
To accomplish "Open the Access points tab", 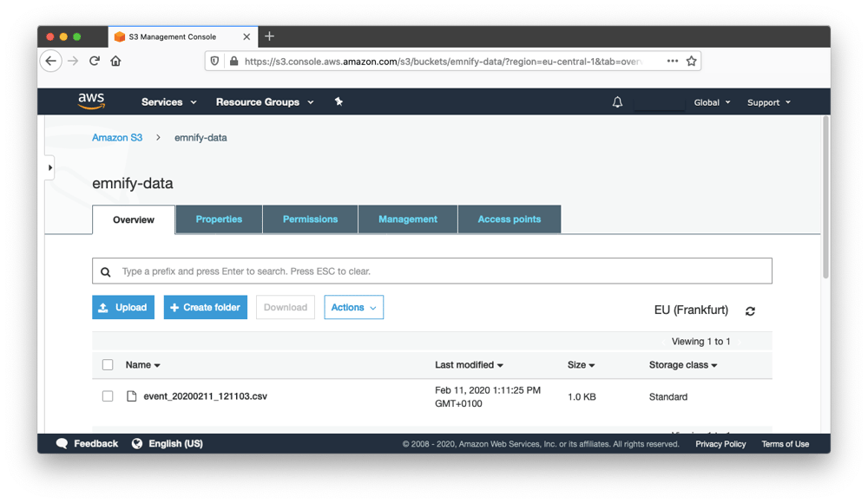I will 510,219.
